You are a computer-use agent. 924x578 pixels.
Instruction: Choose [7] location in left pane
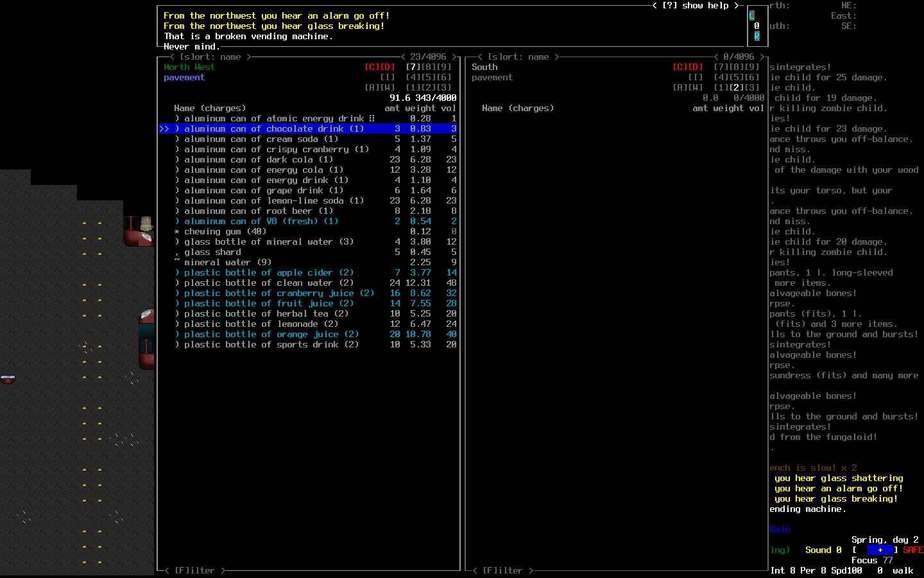coord(413,67)
